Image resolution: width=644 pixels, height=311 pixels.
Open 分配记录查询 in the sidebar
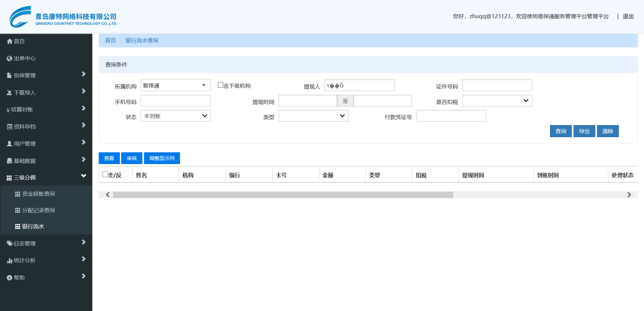[x=38, y=210]
